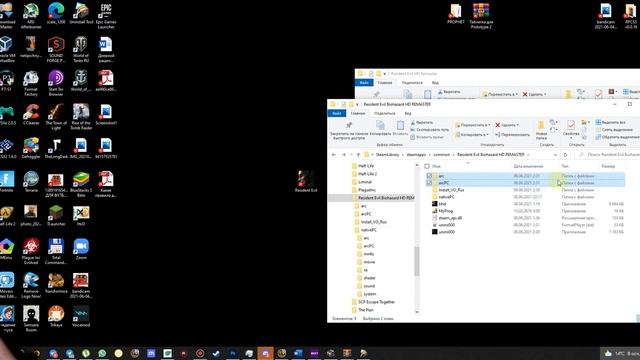The width and height of the screenshot is (640, 360).
Task: Switch to Home ribbon tab in front window
Action: tap(358, 113)
